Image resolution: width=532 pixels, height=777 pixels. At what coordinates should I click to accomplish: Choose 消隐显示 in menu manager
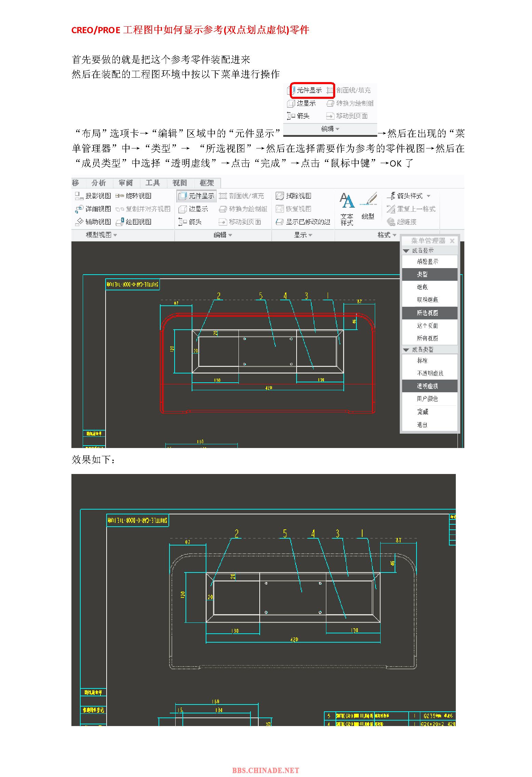(429, 262)
